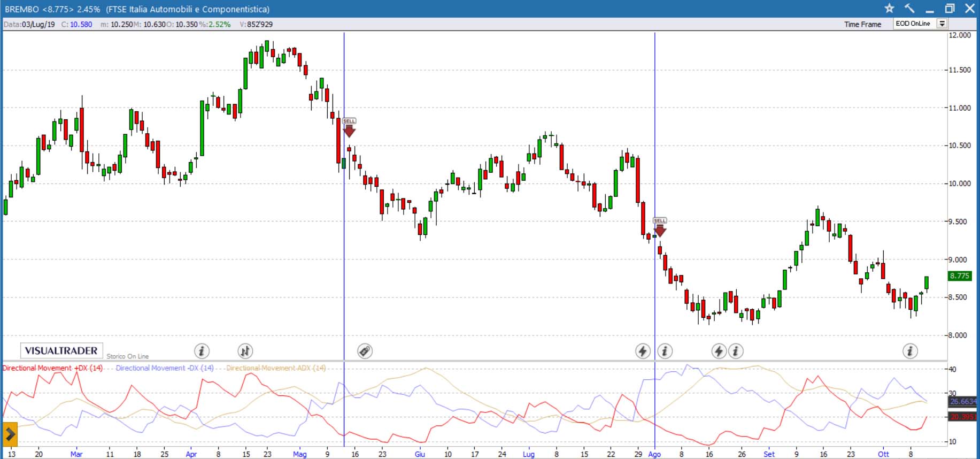Viewport: 980px width, 459px height.
Task: Click the open value O: 10.350
Action: tap(182, 24)
